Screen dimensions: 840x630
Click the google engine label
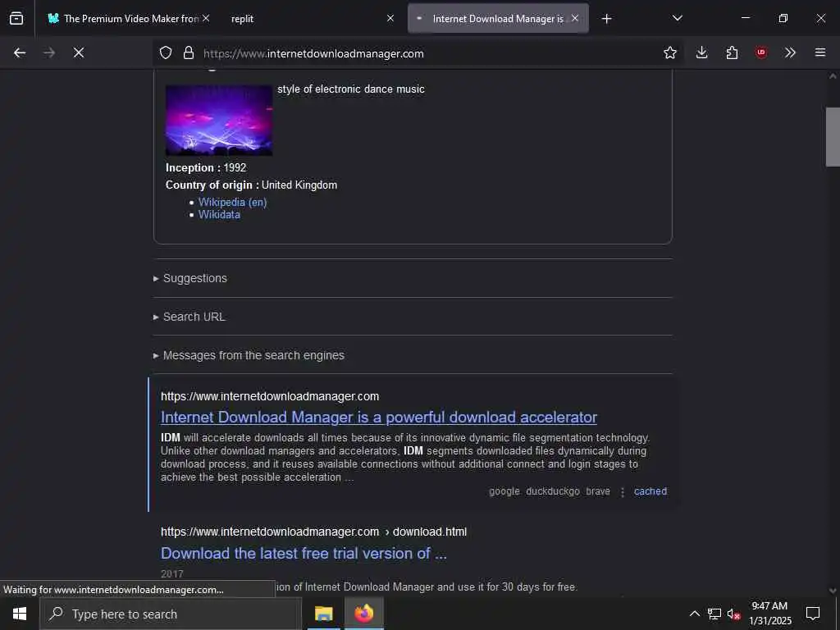(504, 491)
